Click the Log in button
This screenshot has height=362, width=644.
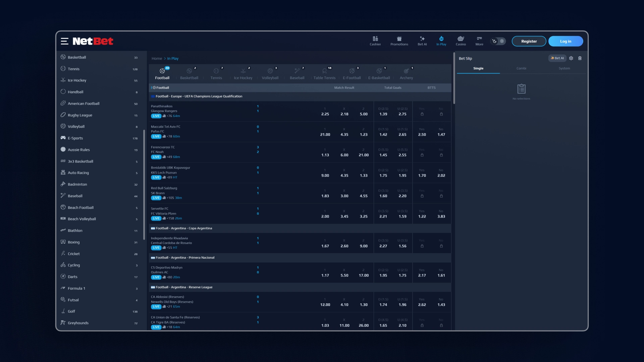click(566, 41)
